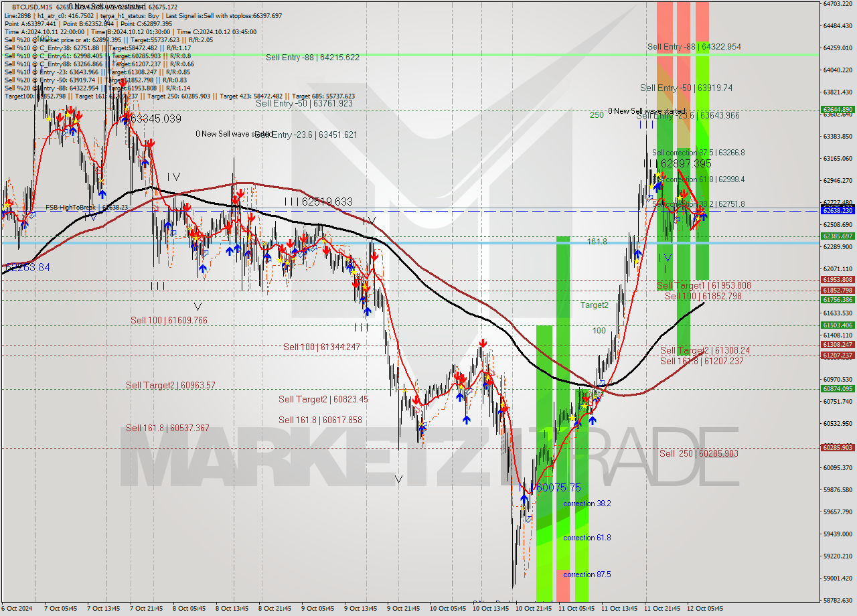This screenshot has height=616, width=857.
Task: Click the green 60874.095 price axis tag
Action: 838,388
